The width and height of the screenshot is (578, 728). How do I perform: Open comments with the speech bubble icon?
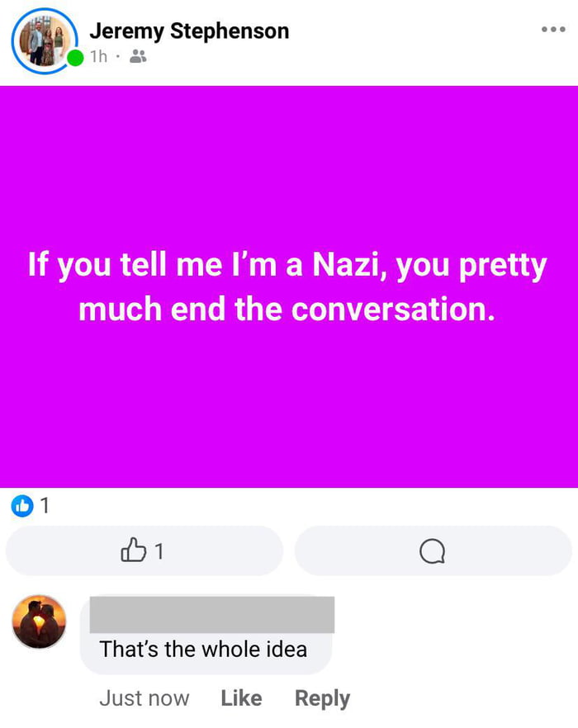(x=432, y=551)
